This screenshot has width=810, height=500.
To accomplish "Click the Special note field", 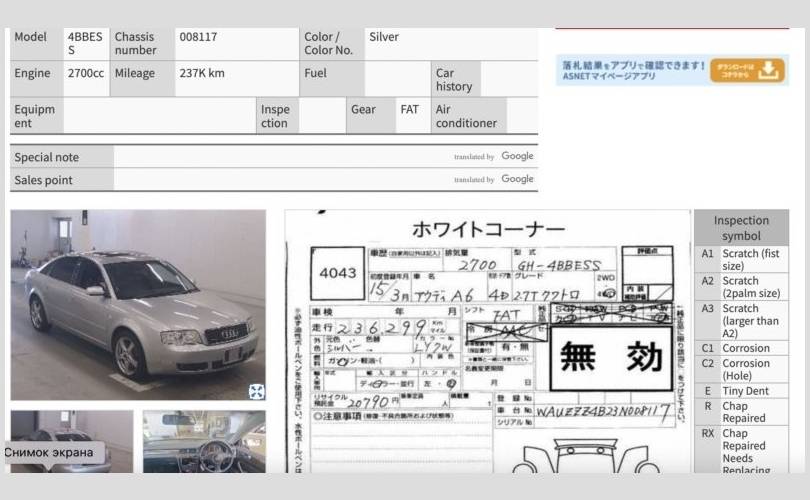I will pyautogui.click(x=280, y=157).
